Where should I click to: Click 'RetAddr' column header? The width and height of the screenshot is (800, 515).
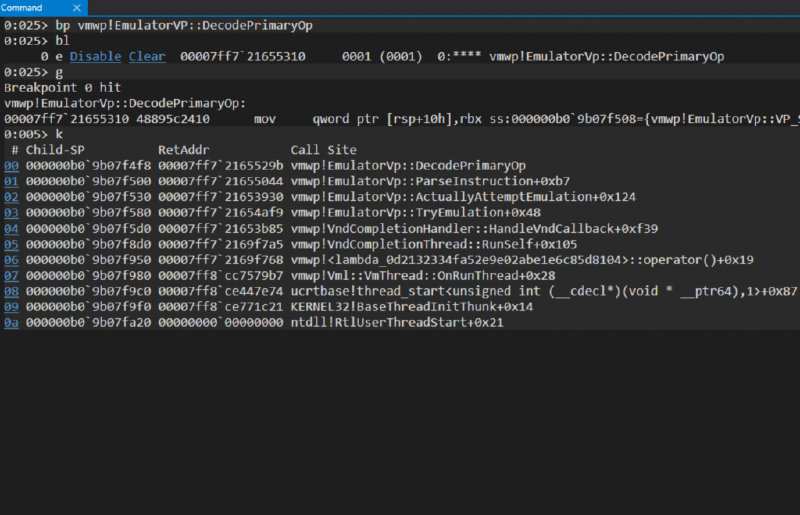click(x=184, y=150)
